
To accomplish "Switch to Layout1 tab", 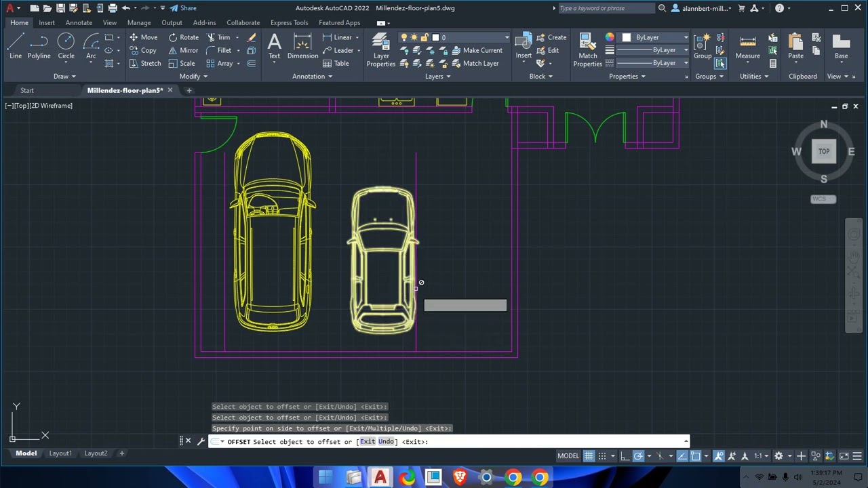I will coord(60,453).
